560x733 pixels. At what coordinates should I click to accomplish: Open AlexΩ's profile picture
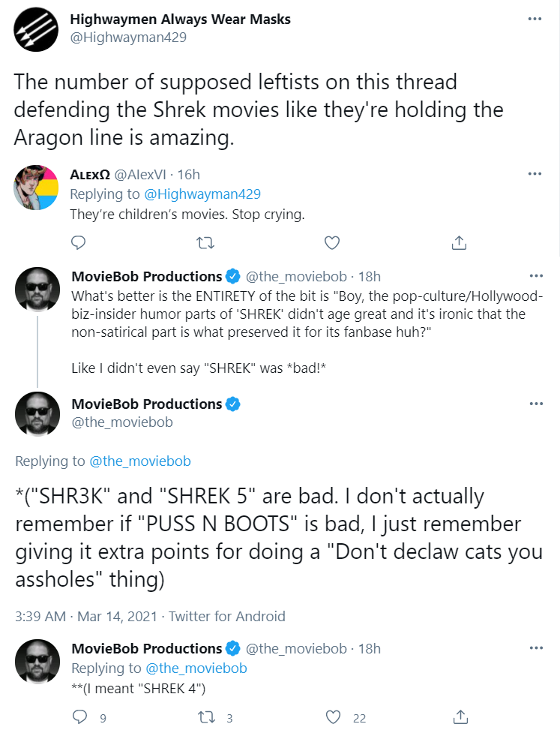[x=36, y=188]
